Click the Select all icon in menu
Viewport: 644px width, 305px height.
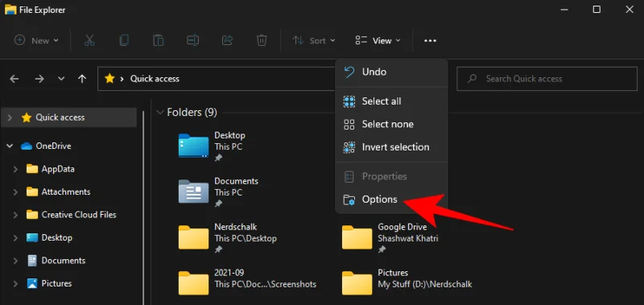[x=349, y=101]
